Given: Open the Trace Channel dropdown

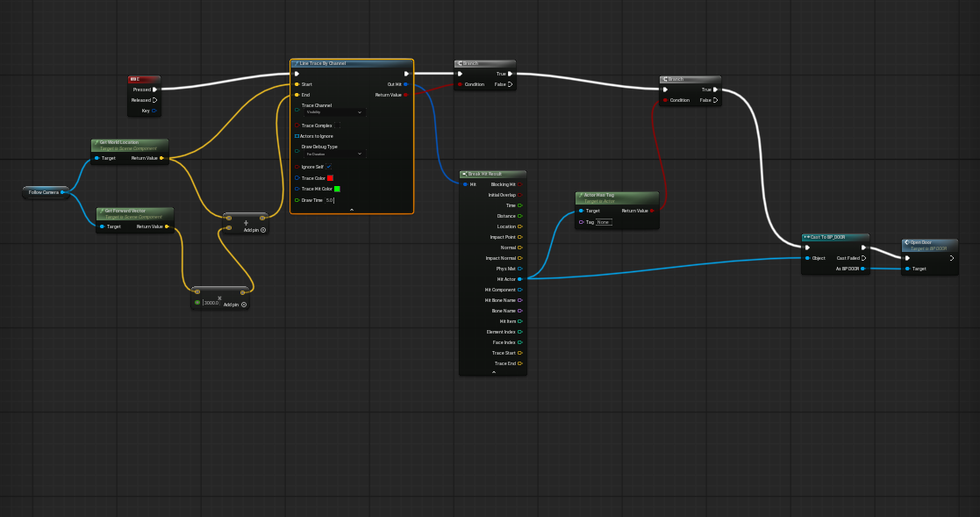Looking at the screenshot, I should click(333, 112).
